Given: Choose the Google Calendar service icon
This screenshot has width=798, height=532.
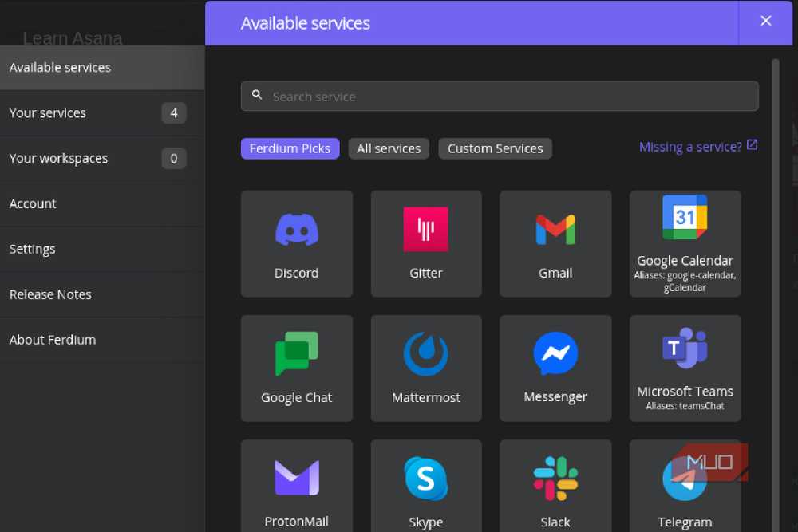Looking at the screenshot, I should [x=685, y=217].
